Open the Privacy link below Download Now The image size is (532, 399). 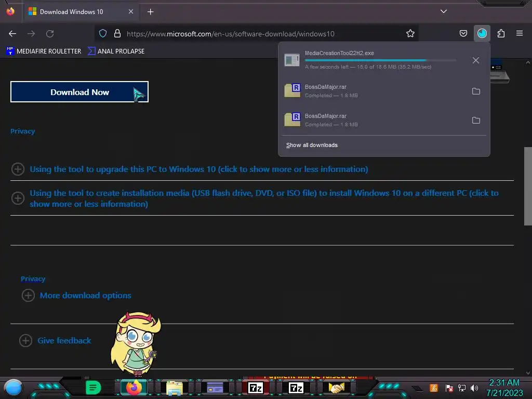[x=22, y=131]
